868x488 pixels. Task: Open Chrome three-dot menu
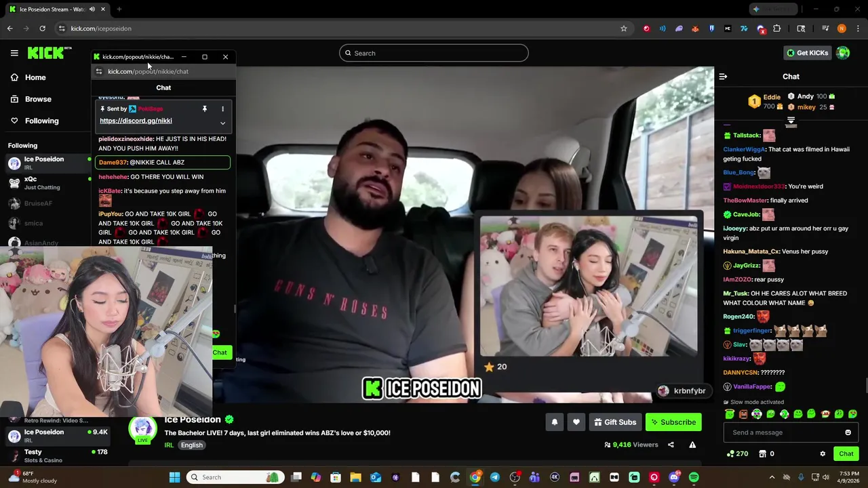(x=858, y=28)
